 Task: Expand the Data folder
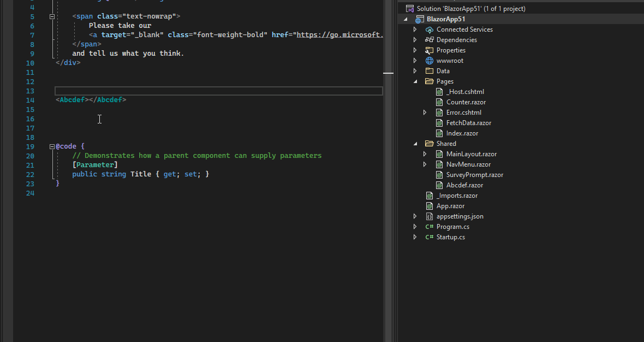coord(415,70)
